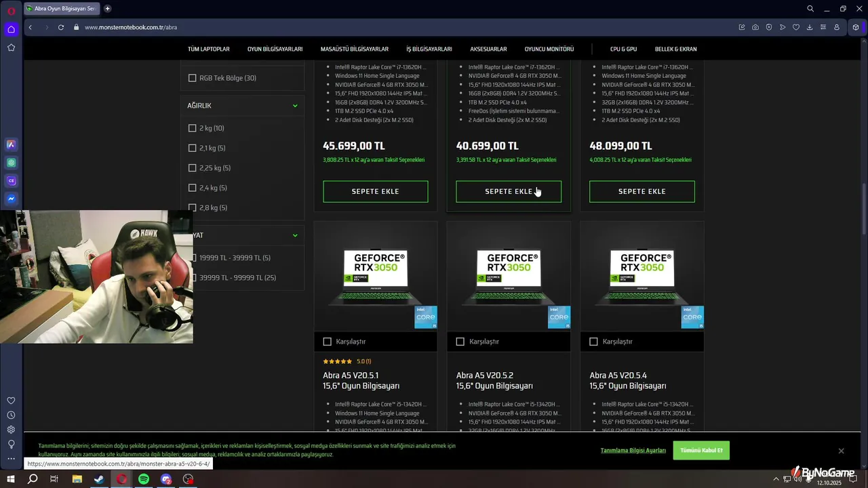Add the 40.699,00 TL laptop to cart

[x=509, y=191]
